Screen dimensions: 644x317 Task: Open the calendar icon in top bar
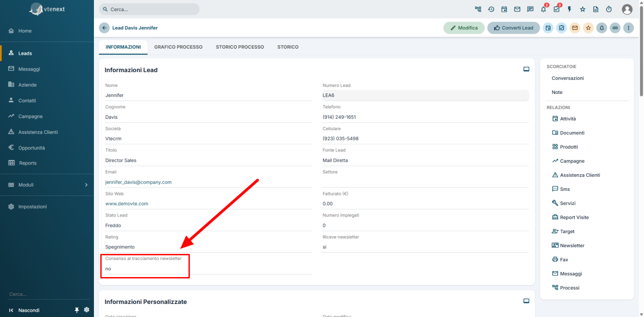(504, 9)
